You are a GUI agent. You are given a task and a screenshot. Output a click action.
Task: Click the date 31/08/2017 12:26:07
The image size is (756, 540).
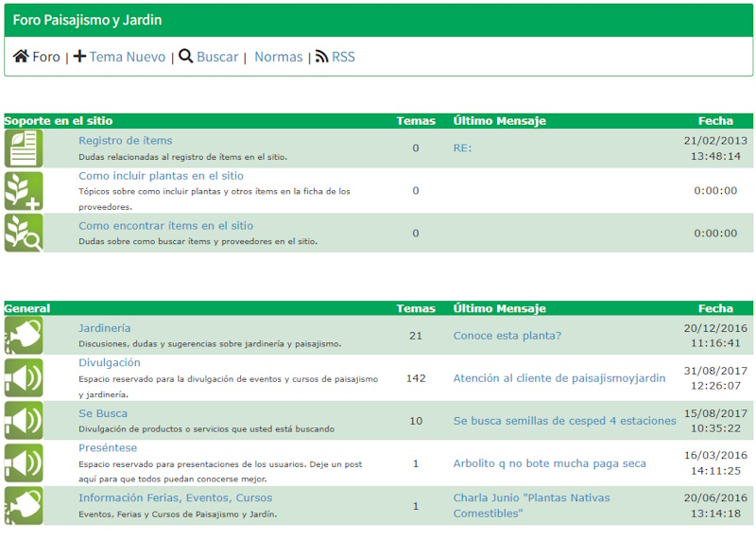click(x=715, y=378)
